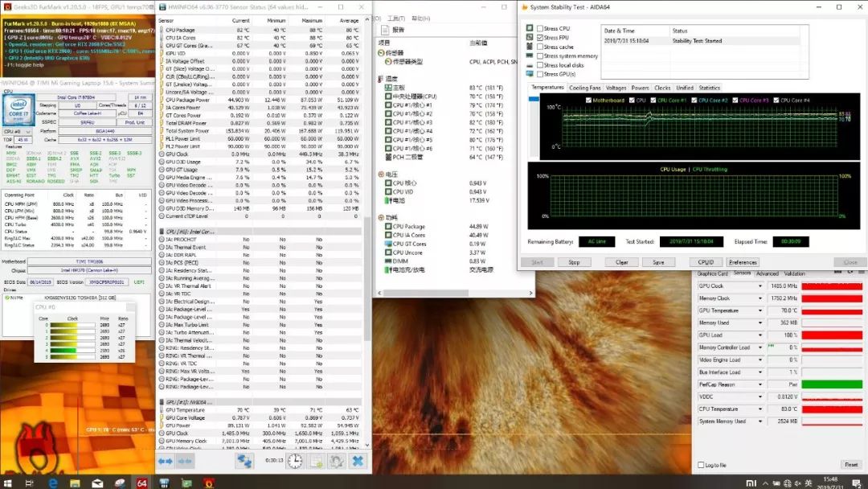Show hidden tray icons chevron
This screenshot has height=489, width=868.
[x=766, y=483]
